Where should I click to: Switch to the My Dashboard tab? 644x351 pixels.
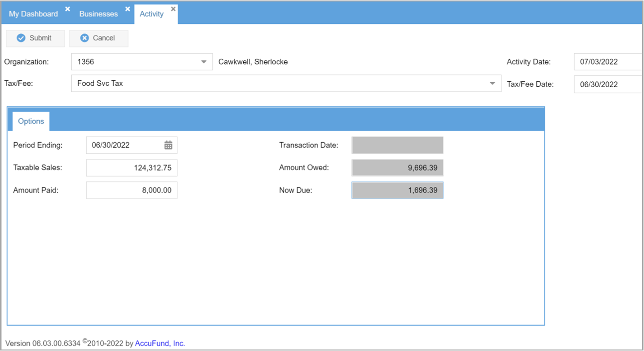[x=33, y=14]
